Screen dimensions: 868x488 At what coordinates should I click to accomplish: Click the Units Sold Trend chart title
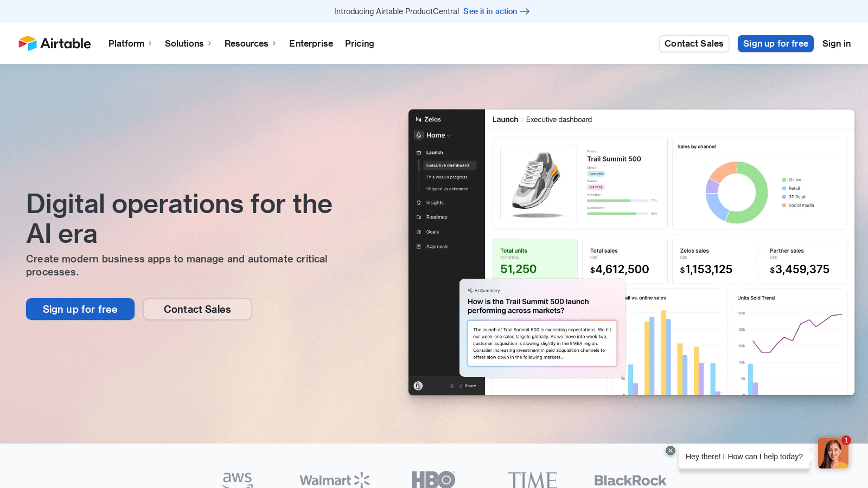tap(756, 298)
